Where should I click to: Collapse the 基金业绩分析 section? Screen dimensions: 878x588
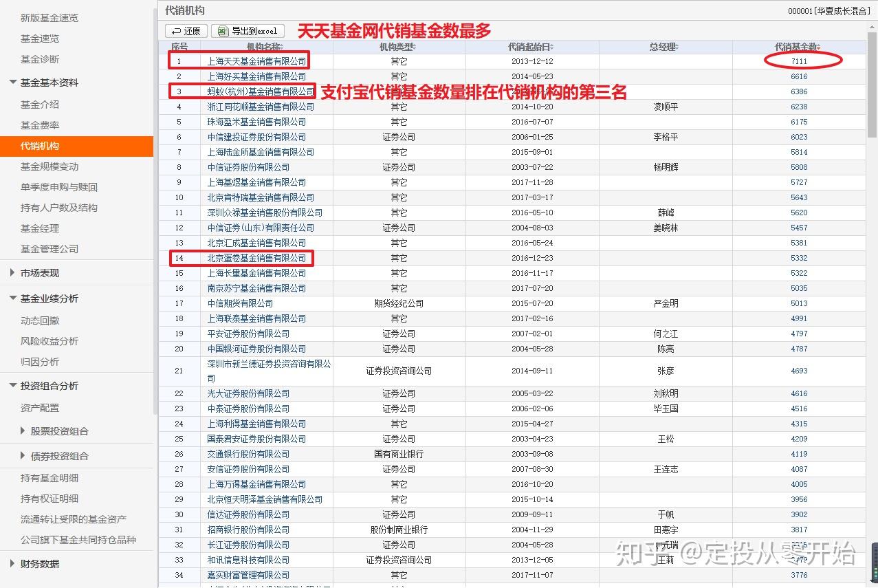click(x=44, y=298)
